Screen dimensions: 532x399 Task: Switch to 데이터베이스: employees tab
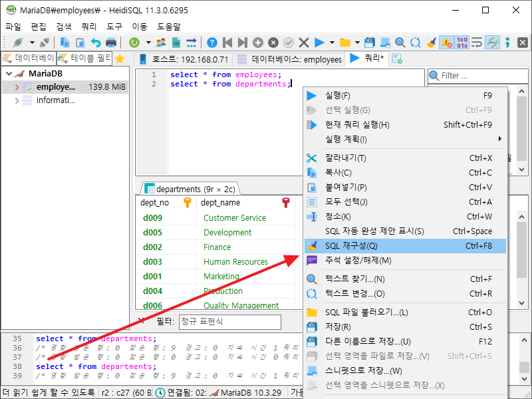point(289,59)
